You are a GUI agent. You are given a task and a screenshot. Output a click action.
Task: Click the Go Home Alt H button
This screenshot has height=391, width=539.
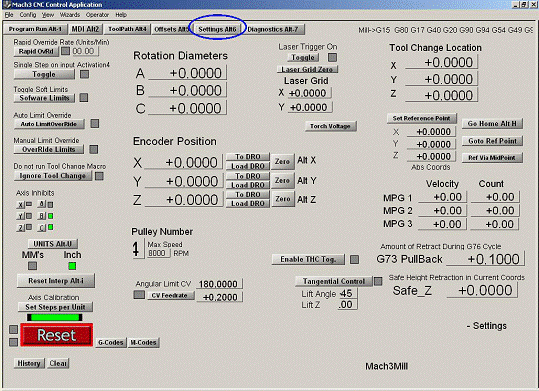click(492, 124)
